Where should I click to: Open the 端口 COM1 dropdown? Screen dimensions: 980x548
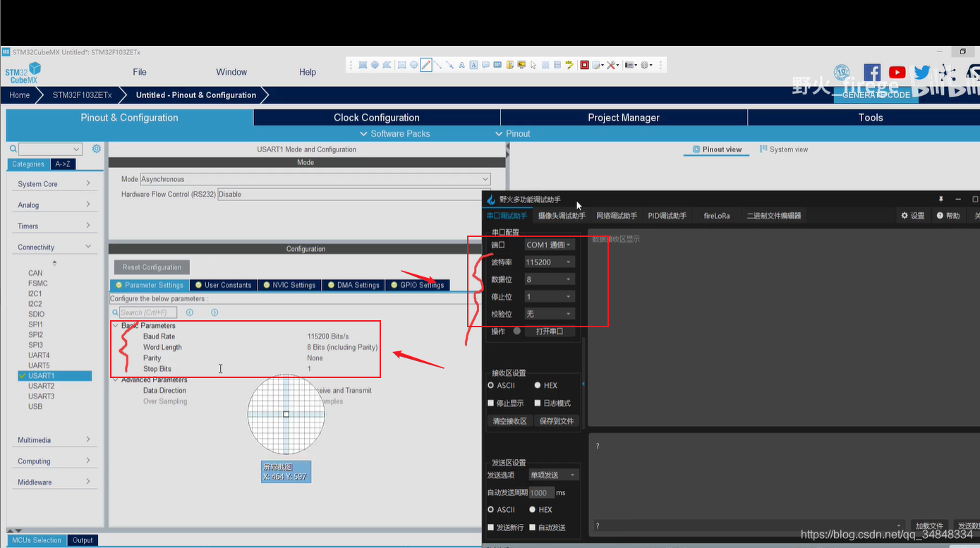tap(550, 245)
